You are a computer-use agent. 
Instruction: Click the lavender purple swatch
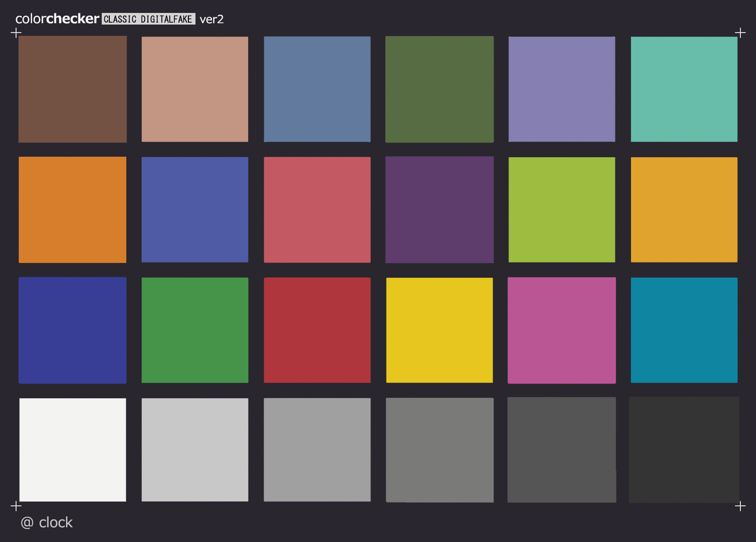point(562,89)
